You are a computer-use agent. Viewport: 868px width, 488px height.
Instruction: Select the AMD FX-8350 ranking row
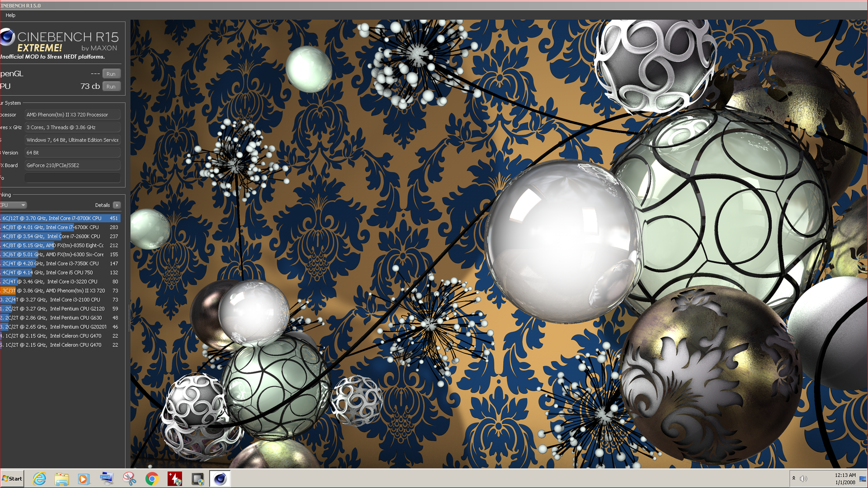pyautogui.click(x=60, y=245)
